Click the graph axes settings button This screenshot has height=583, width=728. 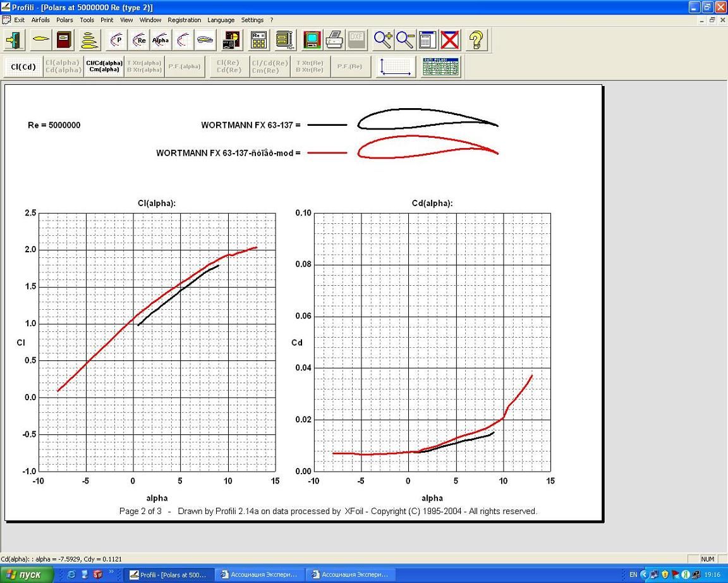pyautogui.click(x=396, y=66)
